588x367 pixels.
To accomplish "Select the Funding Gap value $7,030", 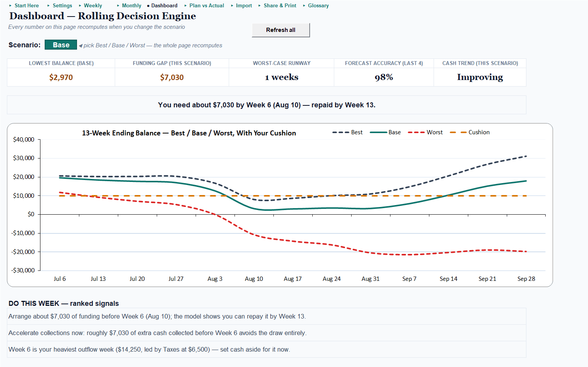I will [172, 77].
